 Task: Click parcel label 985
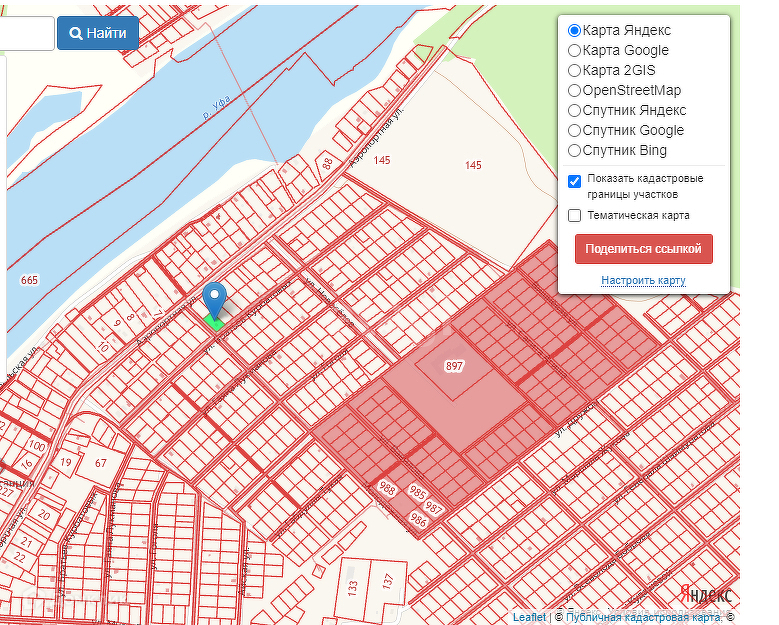417,492
